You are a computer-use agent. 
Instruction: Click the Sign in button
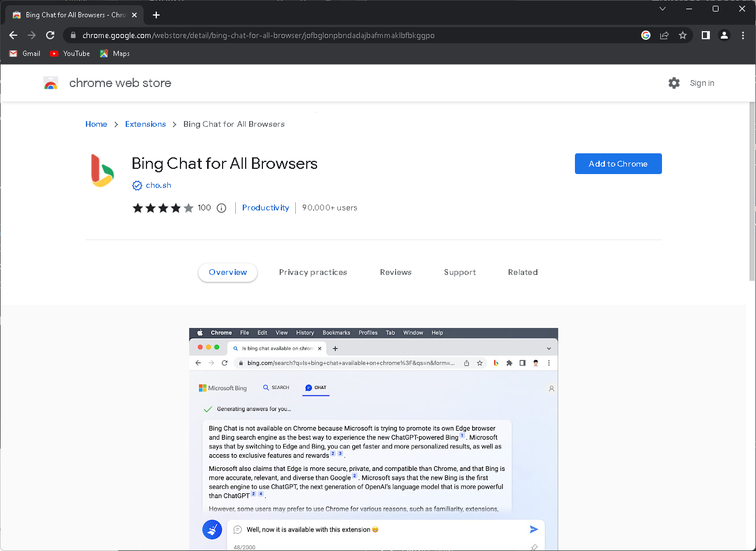coord(702,82)
